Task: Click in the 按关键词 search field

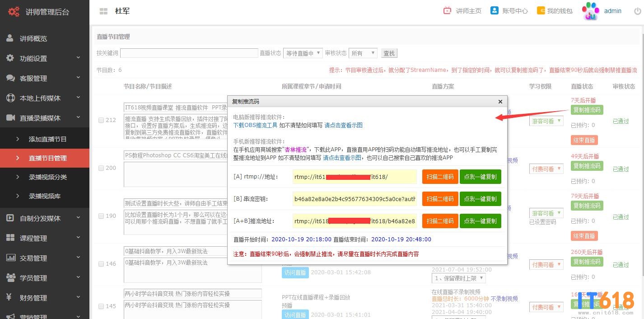Action: pyautogui.click(x=189, y=53)
